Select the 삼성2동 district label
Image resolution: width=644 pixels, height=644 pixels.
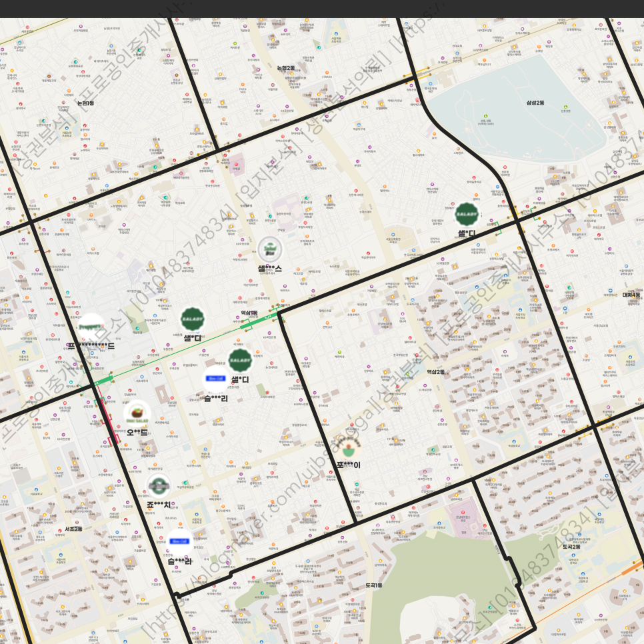535,103
